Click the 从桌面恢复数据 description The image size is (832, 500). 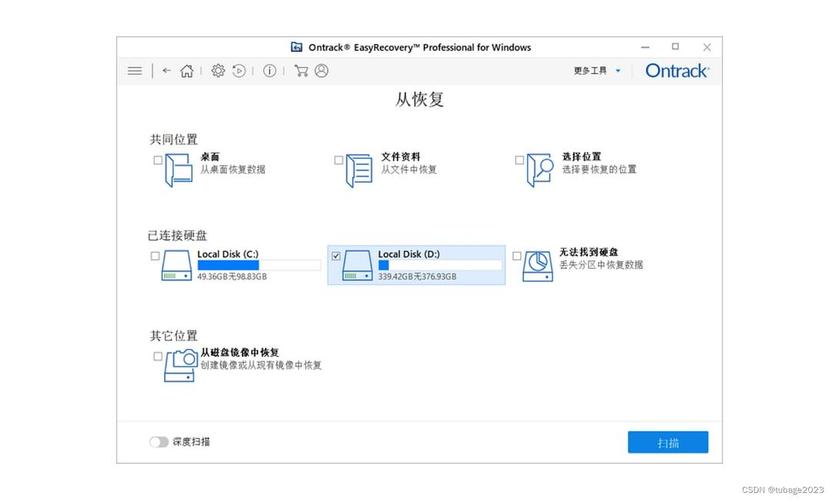[x=232, y=169]
